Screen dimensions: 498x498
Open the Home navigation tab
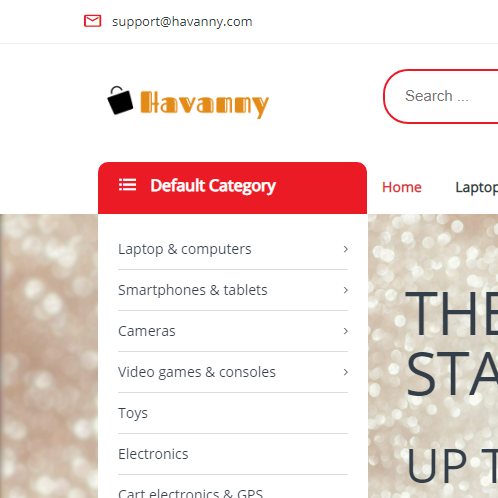pyautogui.click(x=402, y=187)
